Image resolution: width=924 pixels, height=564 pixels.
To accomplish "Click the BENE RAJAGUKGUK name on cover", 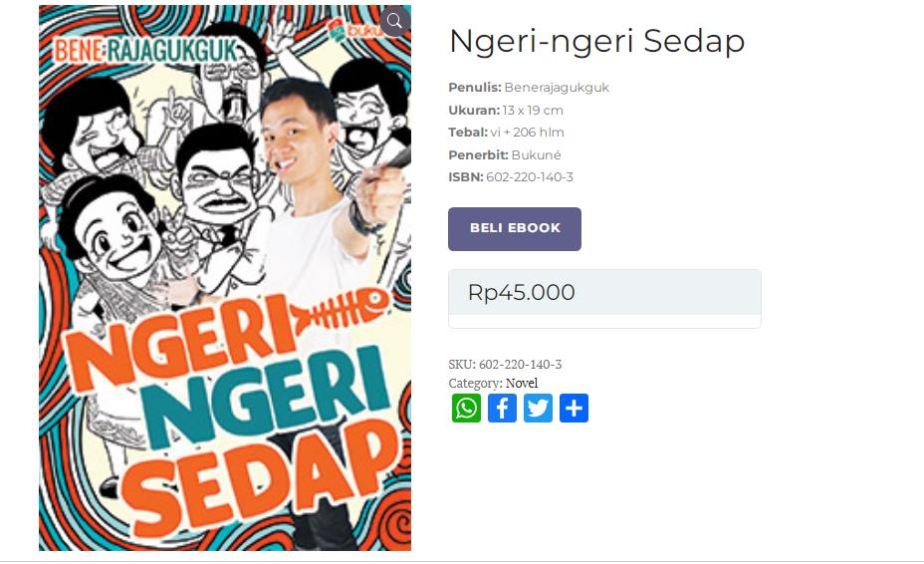I will point(146,50).
